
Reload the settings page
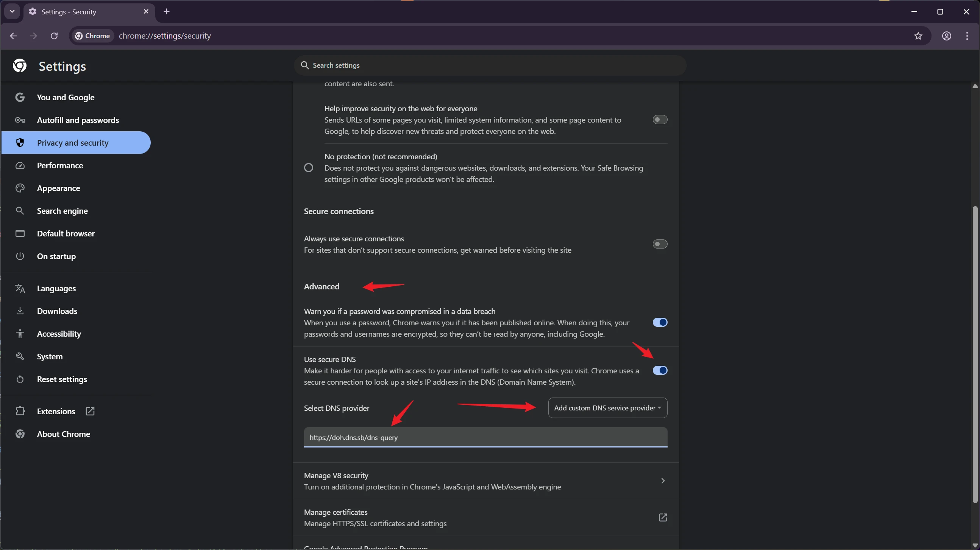point(54,36)
